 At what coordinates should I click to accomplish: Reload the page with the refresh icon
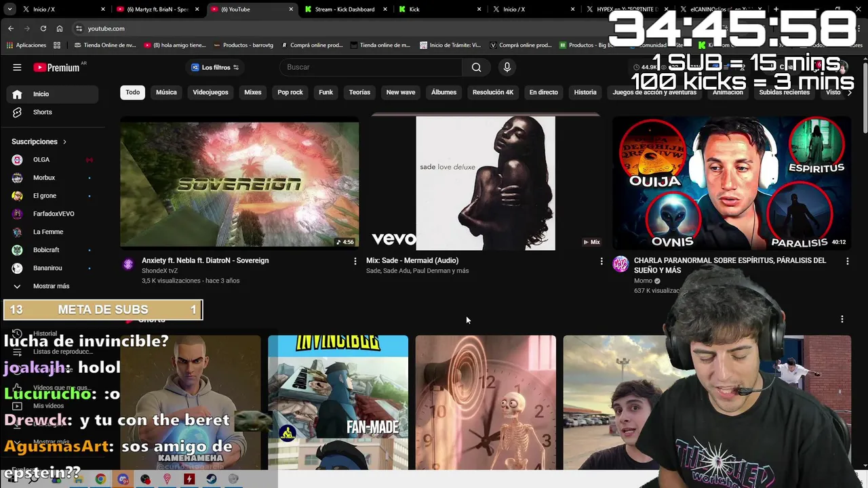(43, 28)
